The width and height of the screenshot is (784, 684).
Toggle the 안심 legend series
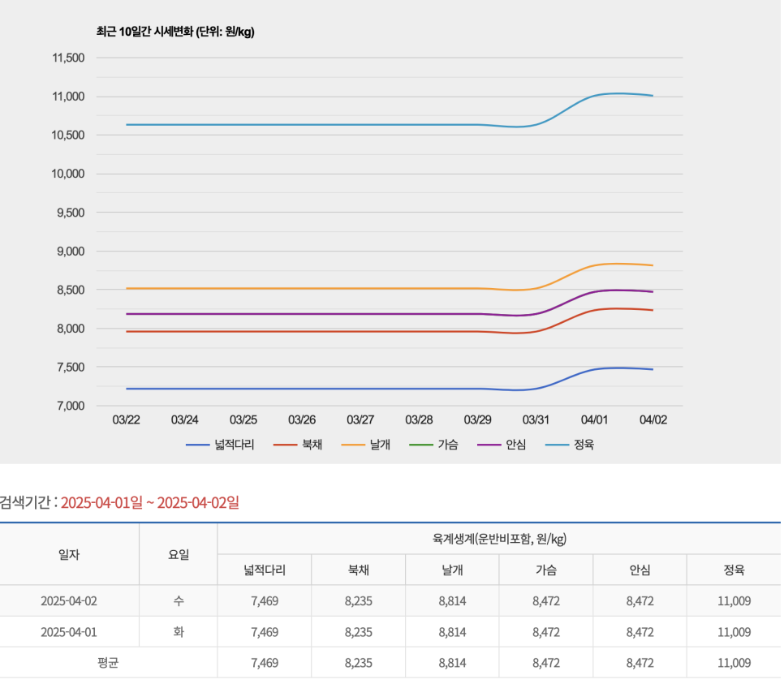(502, 445)
